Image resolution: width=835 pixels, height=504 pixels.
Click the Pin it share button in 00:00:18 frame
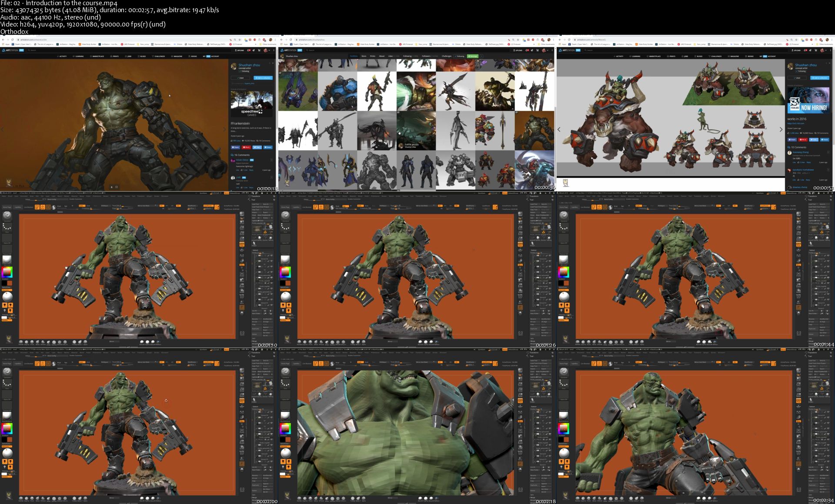tap(246, 147)
